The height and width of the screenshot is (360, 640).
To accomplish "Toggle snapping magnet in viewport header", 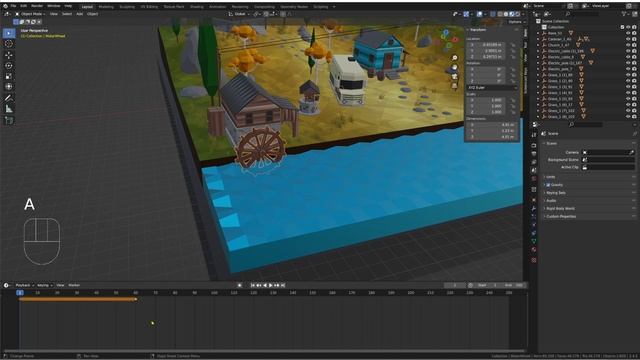I will click(x=266, y=14).
